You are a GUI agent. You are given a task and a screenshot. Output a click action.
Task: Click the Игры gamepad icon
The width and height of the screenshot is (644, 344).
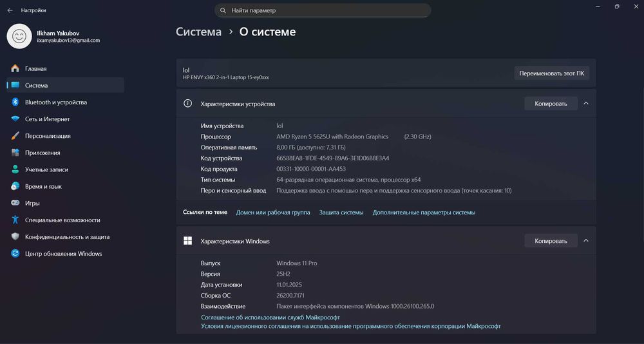coord(15,204)
